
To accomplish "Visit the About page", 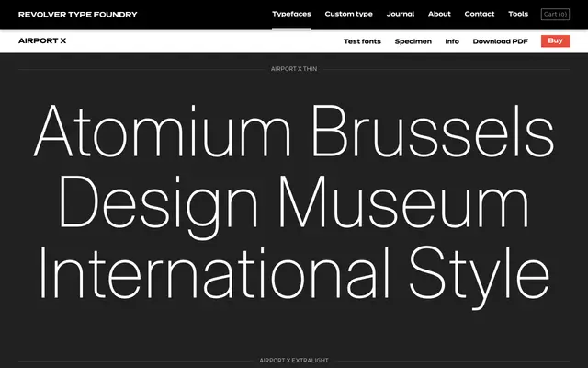I will 439,14.
